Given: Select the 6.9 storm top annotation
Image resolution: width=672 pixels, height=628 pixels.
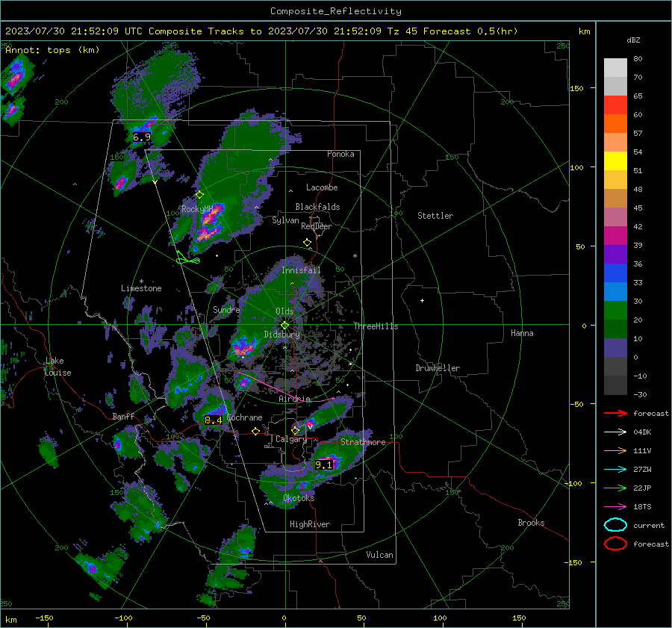Looking at the screenshot, I should tap(141, 137).
